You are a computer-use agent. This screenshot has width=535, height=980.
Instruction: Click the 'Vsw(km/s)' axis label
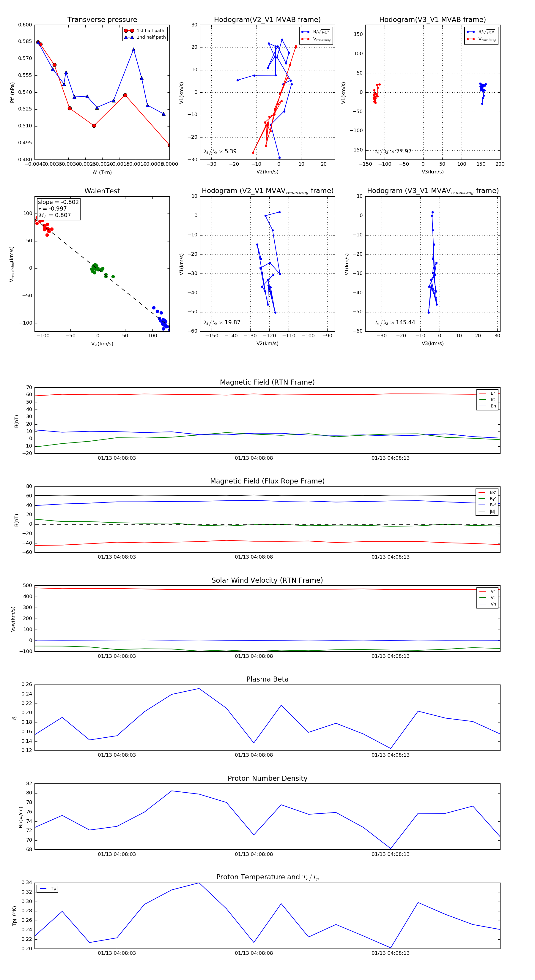13,619
